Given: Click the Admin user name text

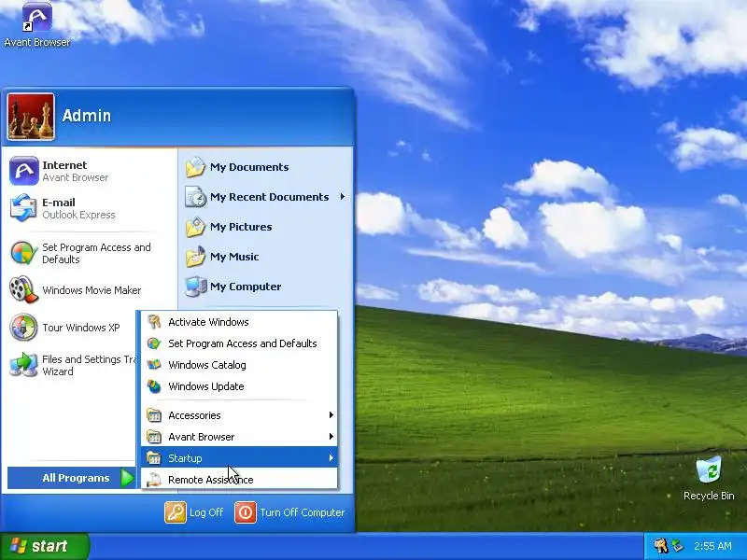Looking at the screenshot, I should tap(87, 116).
